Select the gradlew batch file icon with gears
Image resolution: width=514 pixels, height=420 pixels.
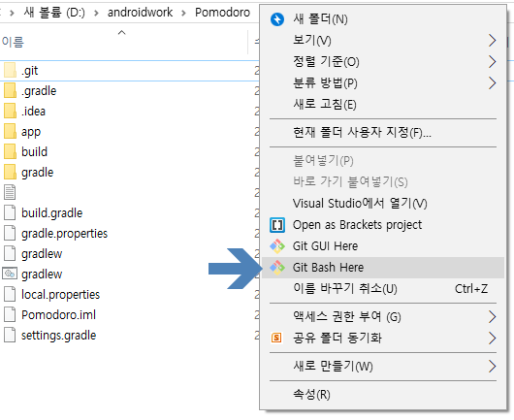pyautogui.click(x=10, y=274)
